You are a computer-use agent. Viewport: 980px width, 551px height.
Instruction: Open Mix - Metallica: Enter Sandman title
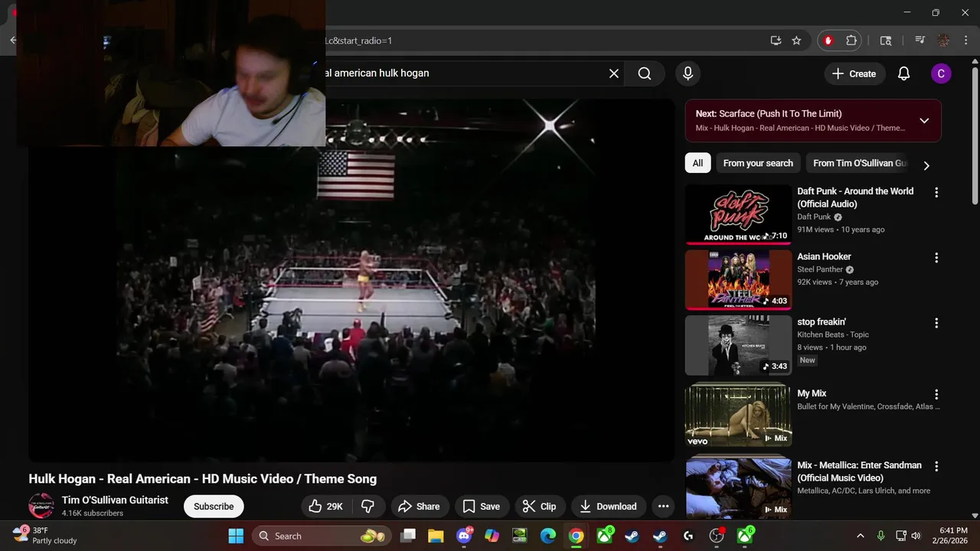859,471
